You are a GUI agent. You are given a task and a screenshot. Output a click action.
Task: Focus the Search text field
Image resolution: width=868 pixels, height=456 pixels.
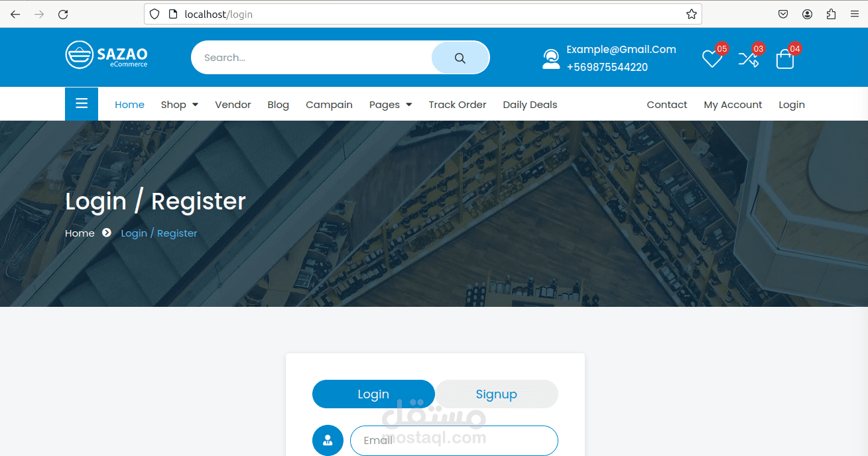[x=312, y=58]
